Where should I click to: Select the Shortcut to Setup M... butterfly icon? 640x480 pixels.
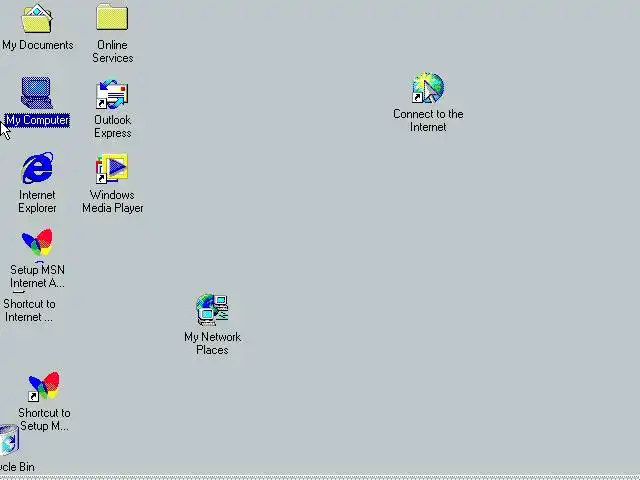(x=44, y=386)
